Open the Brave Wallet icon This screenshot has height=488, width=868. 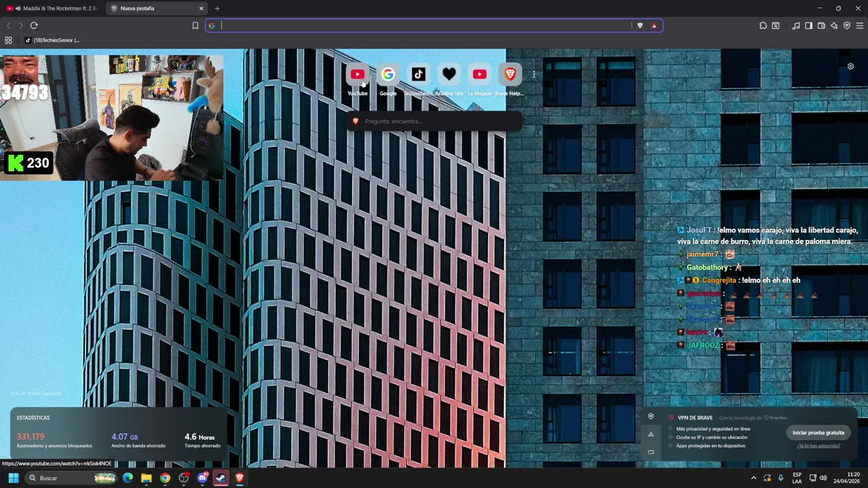click(x=821, y=26)
